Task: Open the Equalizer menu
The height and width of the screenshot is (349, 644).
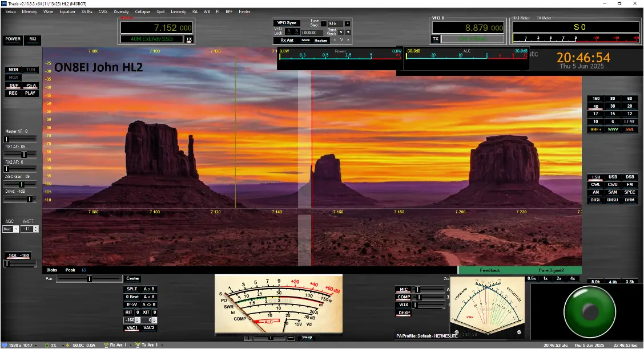Action: (67, 11)
